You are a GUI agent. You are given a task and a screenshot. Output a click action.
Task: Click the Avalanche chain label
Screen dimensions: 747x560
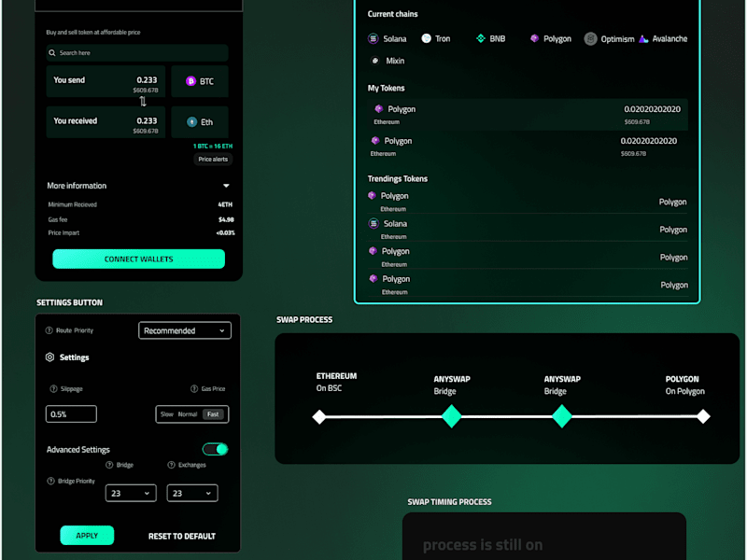(x=669, y=38)
